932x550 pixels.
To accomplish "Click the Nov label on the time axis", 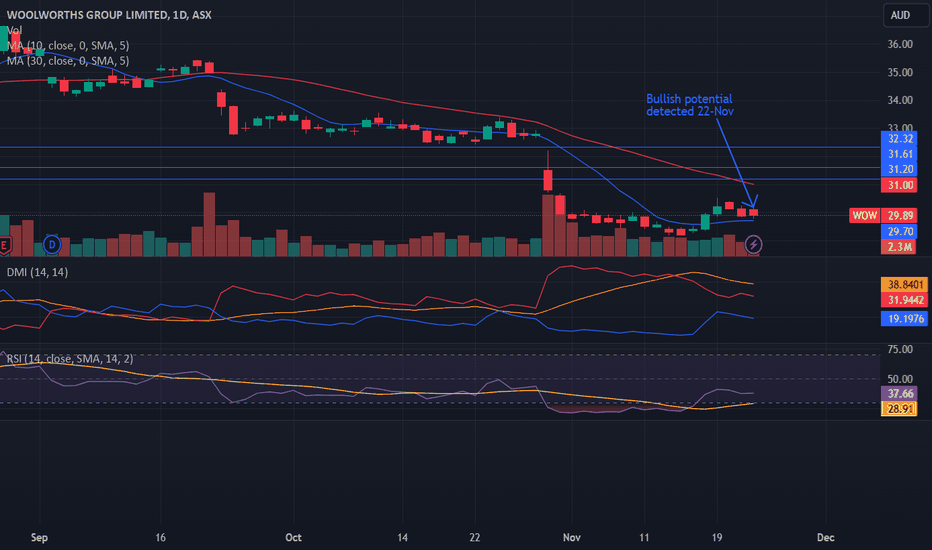I will 571,538.
